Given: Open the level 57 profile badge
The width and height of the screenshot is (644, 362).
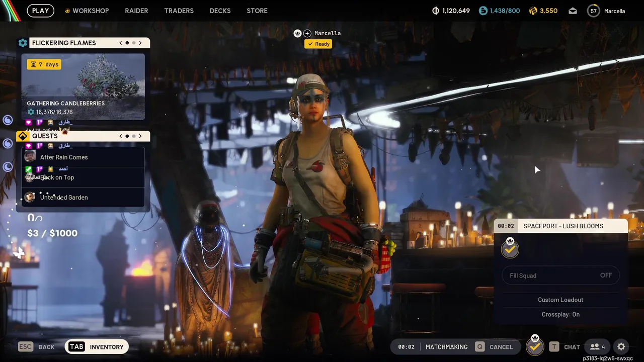Looking at the screenshot, I should [x=594, y=11].
